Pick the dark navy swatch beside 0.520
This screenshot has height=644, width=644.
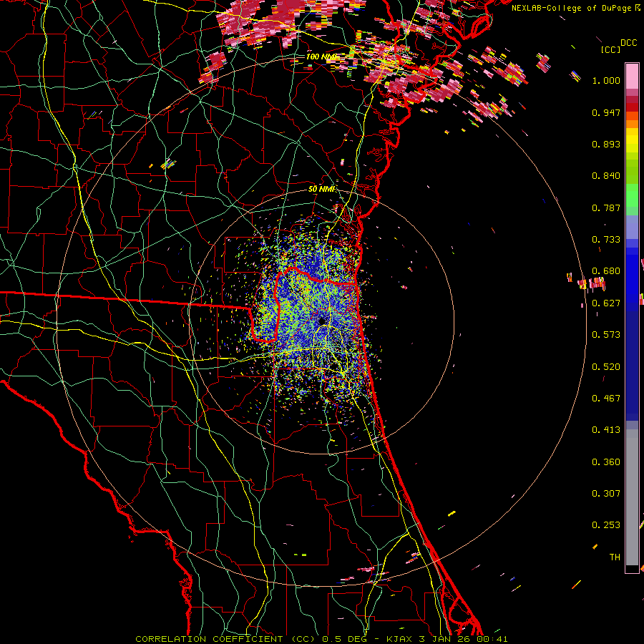click(632, 366)
